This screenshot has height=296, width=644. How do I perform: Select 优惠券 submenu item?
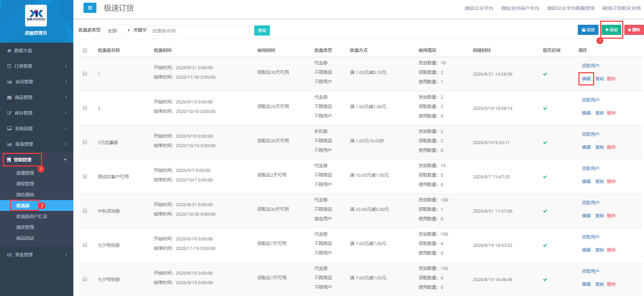click(x=23, y=205)
